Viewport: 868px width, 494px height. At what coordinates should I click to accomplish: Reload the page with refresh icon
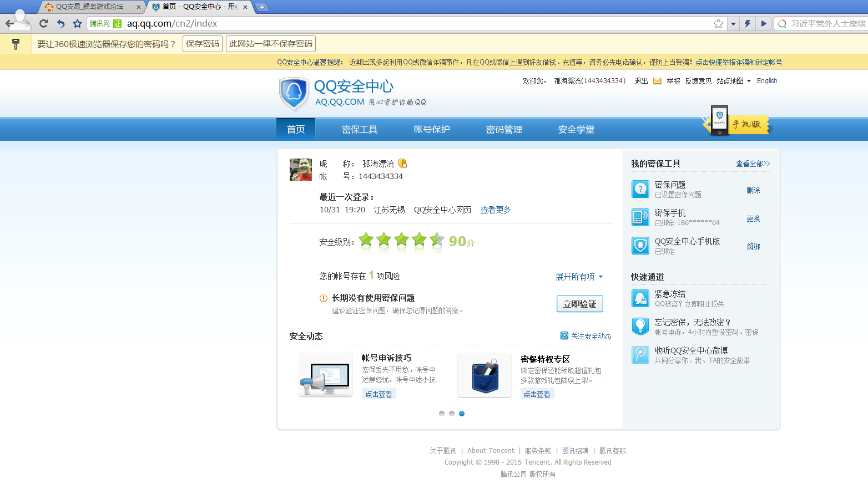pyautogui.click(x=43, y=23)
